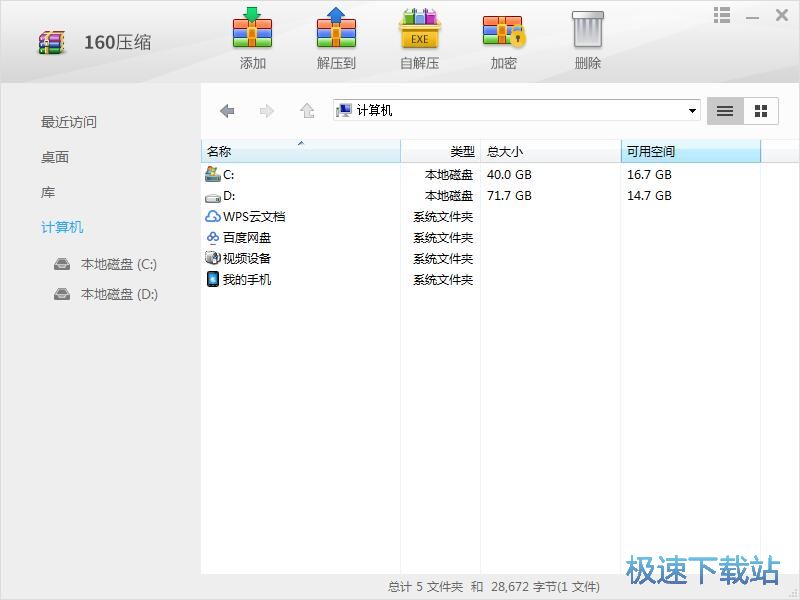
Task: Click 系统文件夹 type cell in the WPS云文档 row
Action: [443, 217]
